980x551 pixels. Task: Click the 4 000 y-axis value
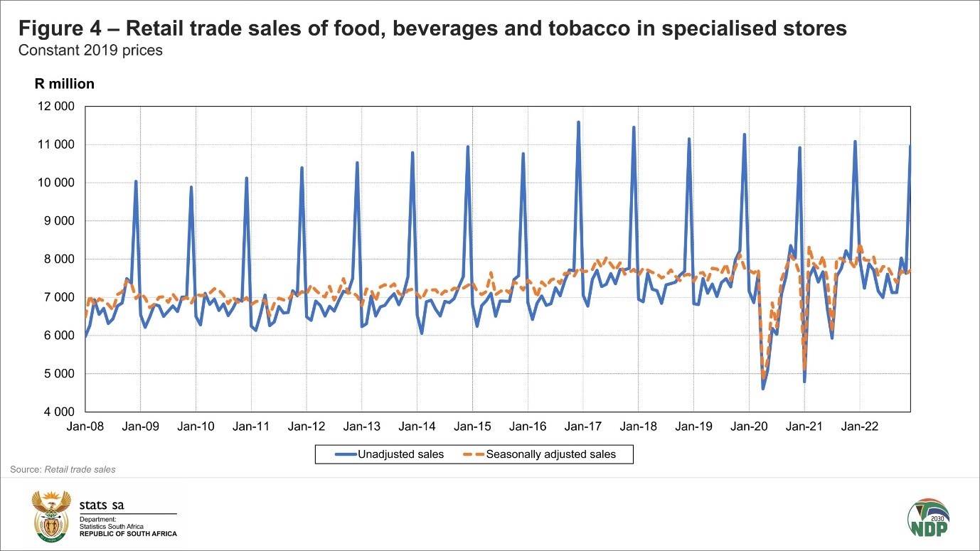pos(58,412)
